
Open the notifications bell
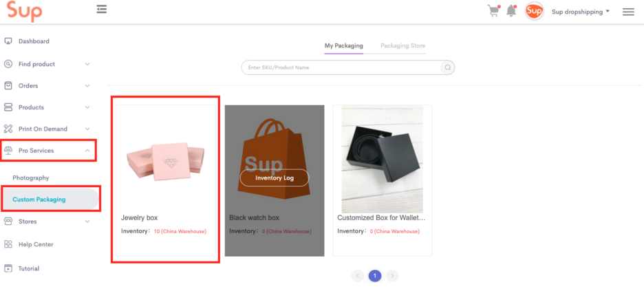click(511, 11)
